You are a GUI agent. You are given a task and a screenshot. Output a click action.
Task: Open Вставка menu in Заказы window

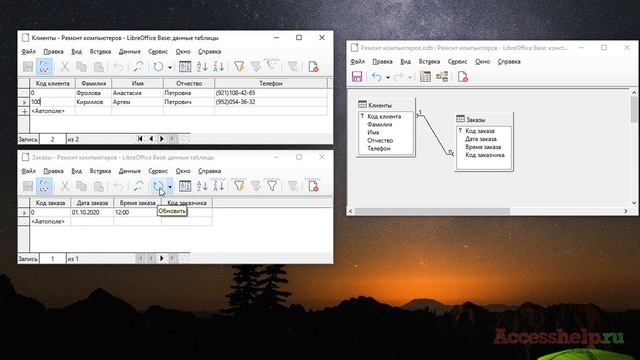pos(100,171)
